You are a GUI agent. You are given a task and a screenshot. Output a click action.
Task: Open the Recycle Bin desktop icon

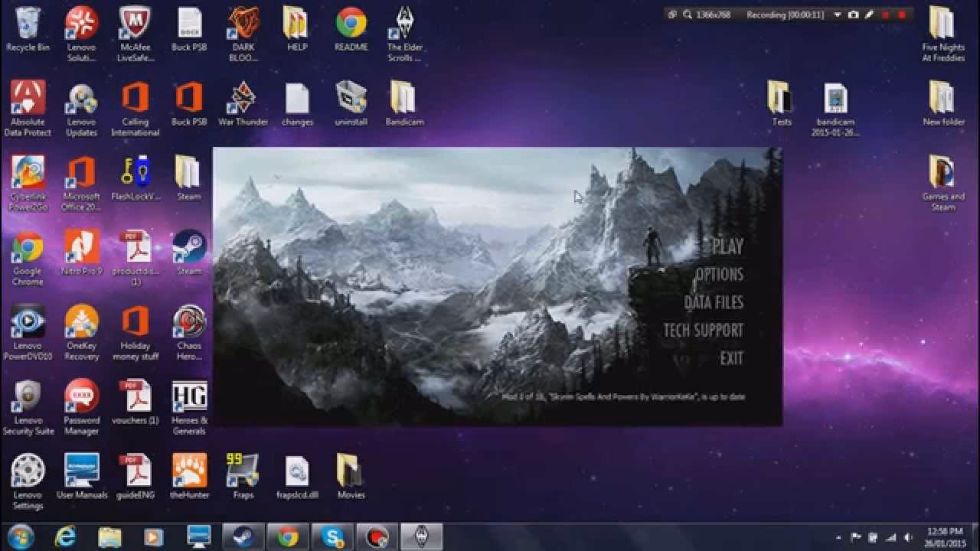pyautogui.click(x=28, y=29)
